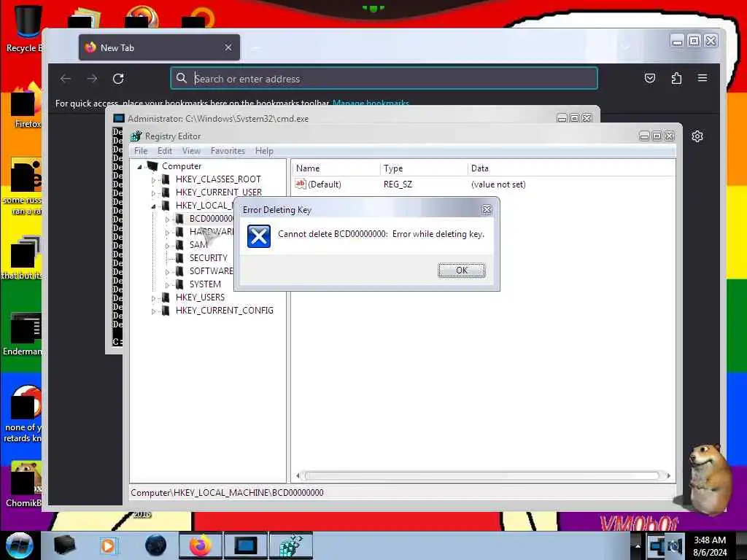The image size is (747, 560).
Task: Close the New Tab tab in Firefox
Action: click(x=228, y=47)
